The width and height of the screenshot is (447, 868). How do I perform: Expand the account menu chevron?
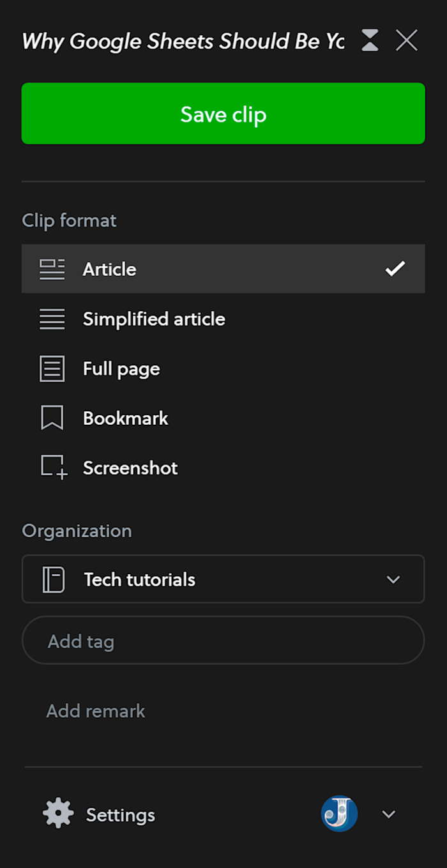[x=389, y=814]
